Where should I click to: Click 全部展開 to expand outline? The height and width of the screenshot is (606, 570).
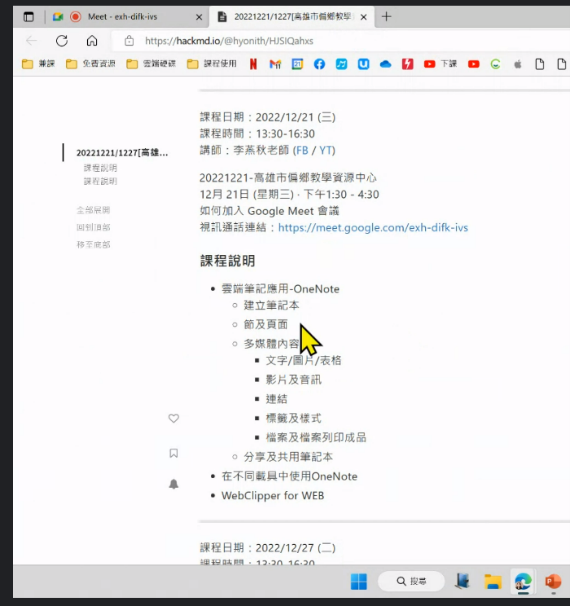click(x=93, y=210)
